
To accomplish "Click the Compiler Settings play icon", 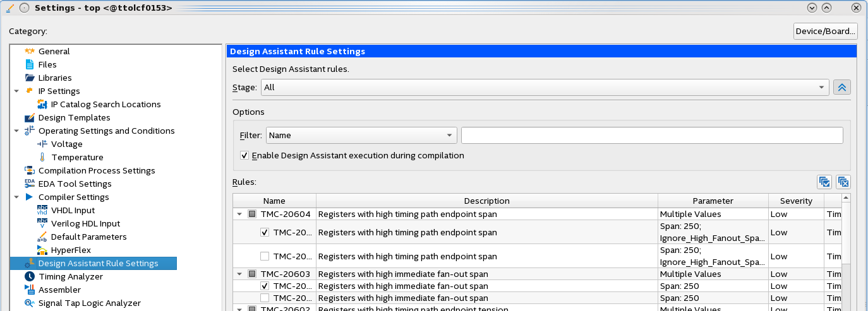I will pos(29,197).
